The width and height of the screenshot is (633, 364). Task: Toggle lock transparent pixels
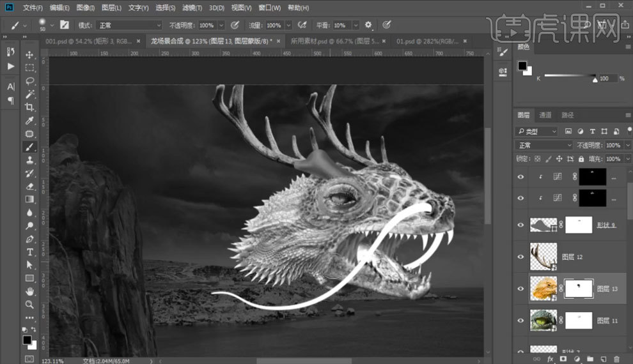click(x=537, y=159)
